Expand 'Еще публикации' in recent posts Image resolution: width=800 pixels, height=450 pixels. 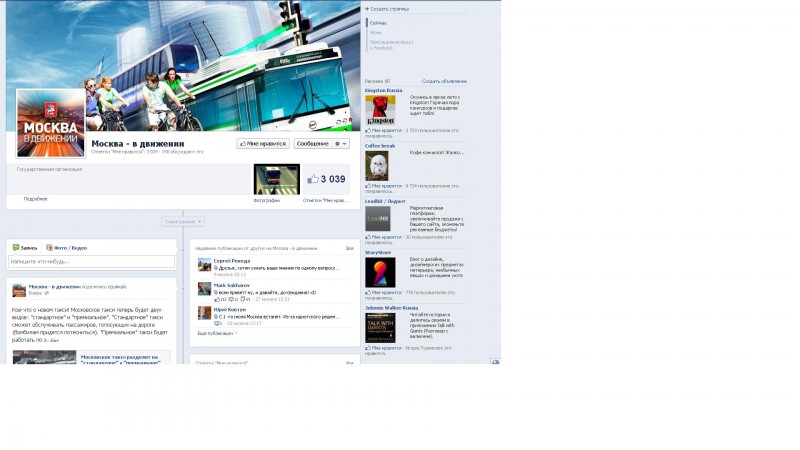(x=217, y=333)
